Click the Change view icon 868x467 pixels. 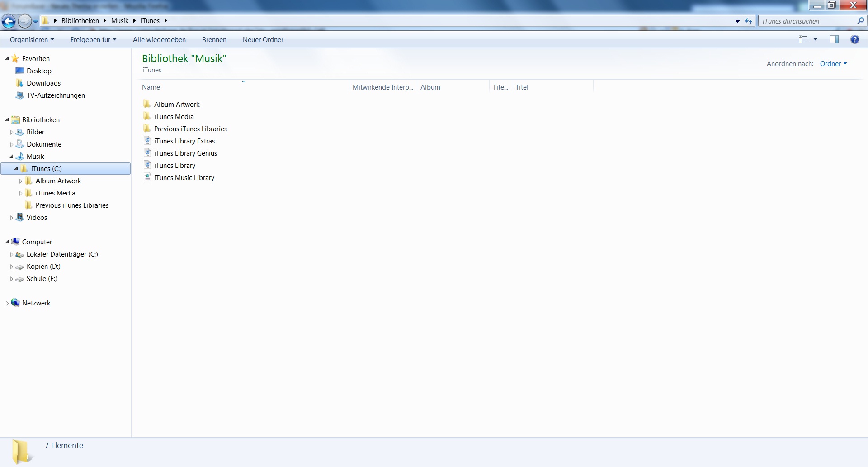click(803, 39)
